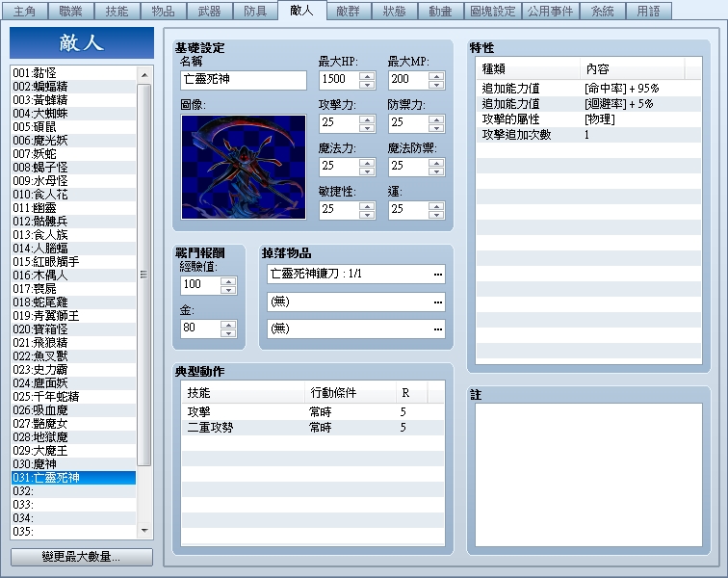This screenshot has width=728, height=578.
Task: Click the 技能 column header in 典型動作
Action: [243, 393]
